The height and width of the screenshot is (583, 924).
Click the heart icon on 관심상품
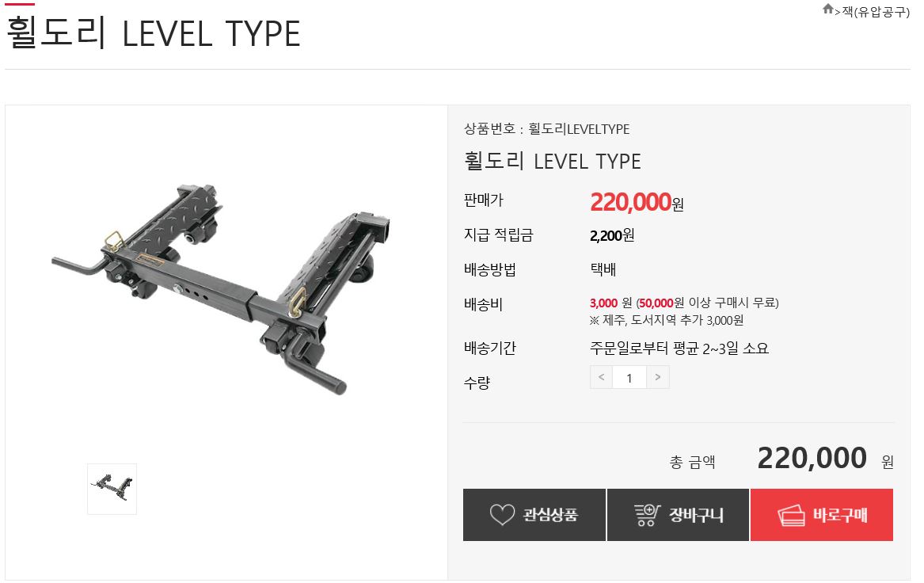[502, 515]
